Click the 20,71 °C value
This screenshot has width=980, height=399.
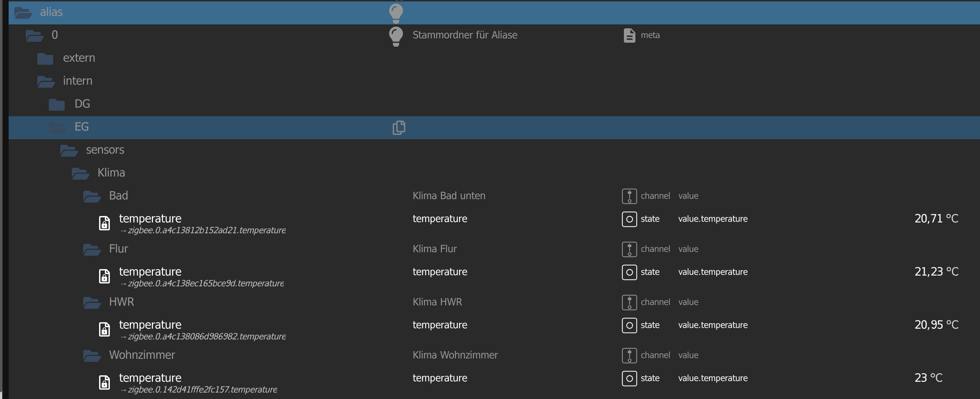pyautogui.click(x=936, y=219)
